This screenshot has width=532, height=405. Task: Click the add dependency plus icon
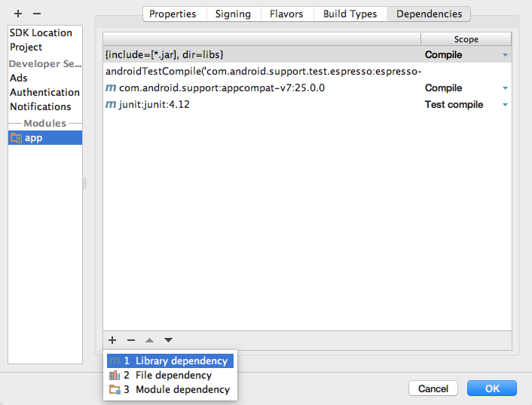point(112,341)
